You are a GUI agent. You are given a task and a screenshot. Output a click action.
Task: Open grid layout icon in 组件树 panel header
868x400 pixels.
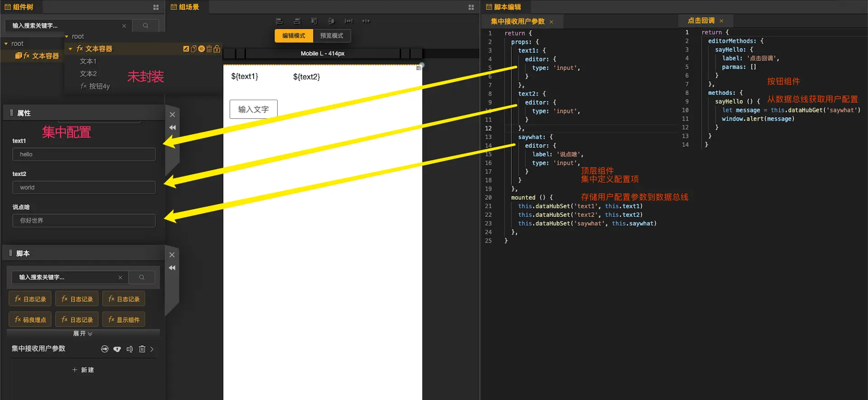(x=156, y=7)
